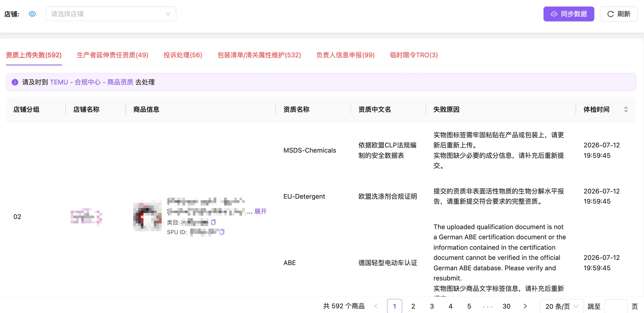Click the MSDS-Chemicals failure reason text
This screenshot has height=313, width=644.
[499, 150]
